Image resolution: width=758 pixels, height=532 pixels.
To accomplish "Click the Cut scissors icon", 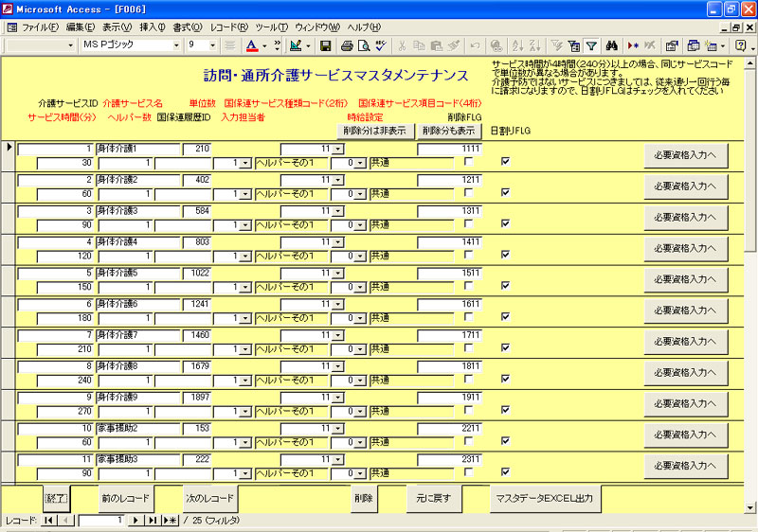I will click(x=402, y=45).
